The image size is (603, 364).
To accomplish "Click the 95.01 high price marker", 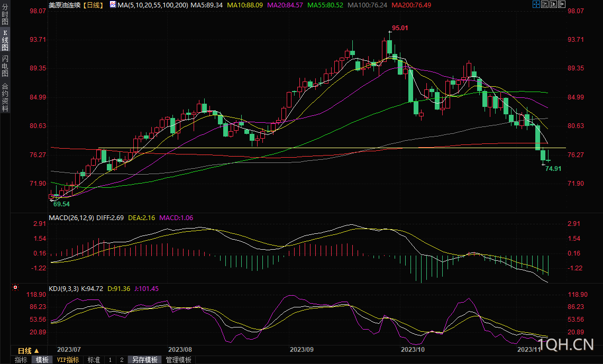I will coord(400,28).
